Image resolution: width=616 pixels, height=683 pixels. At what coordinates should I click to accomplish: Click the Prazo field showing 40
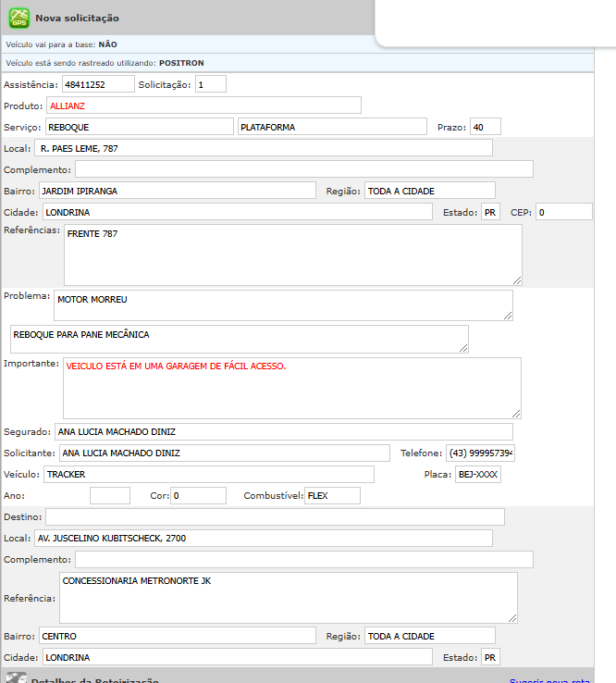pos(485,127)
